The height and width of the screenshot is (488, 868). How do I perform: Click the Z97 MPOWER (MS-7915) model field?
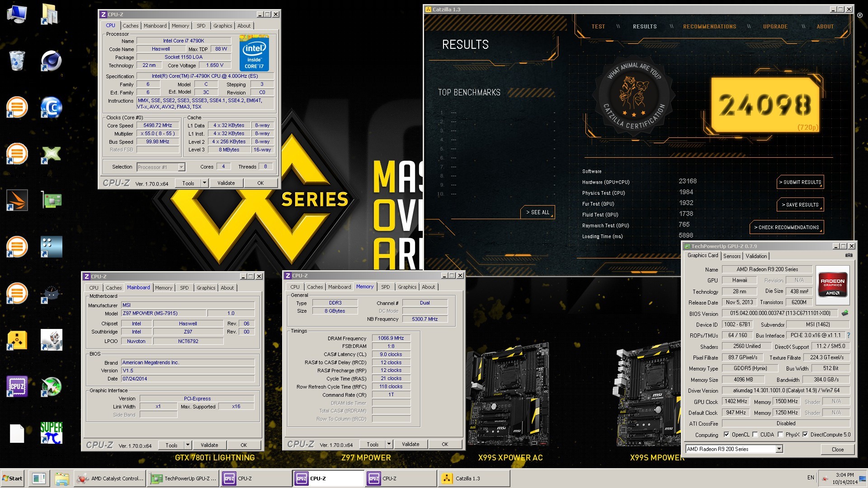pos(164,313)
